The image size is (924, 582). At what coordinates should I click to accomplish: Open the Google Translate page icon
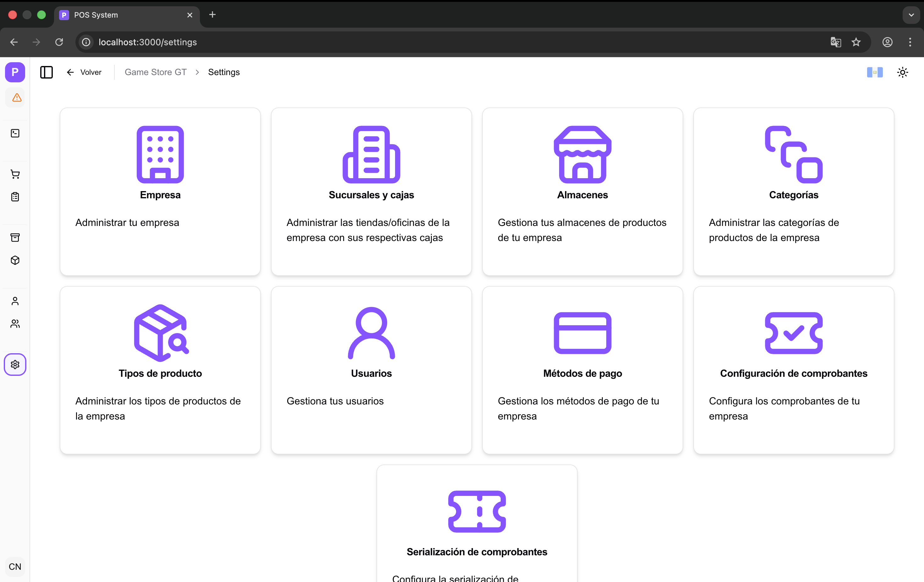(836, 42)
